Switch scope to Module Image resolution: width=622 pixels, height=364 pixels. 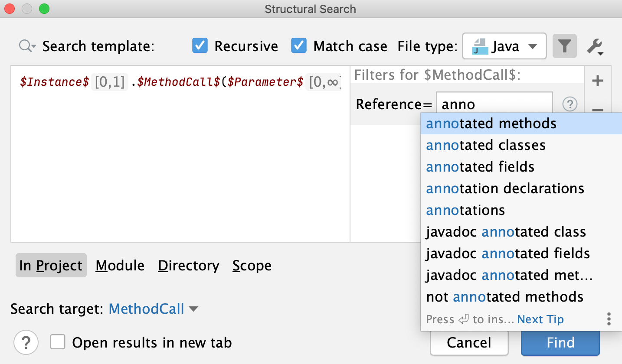point(120,265)
